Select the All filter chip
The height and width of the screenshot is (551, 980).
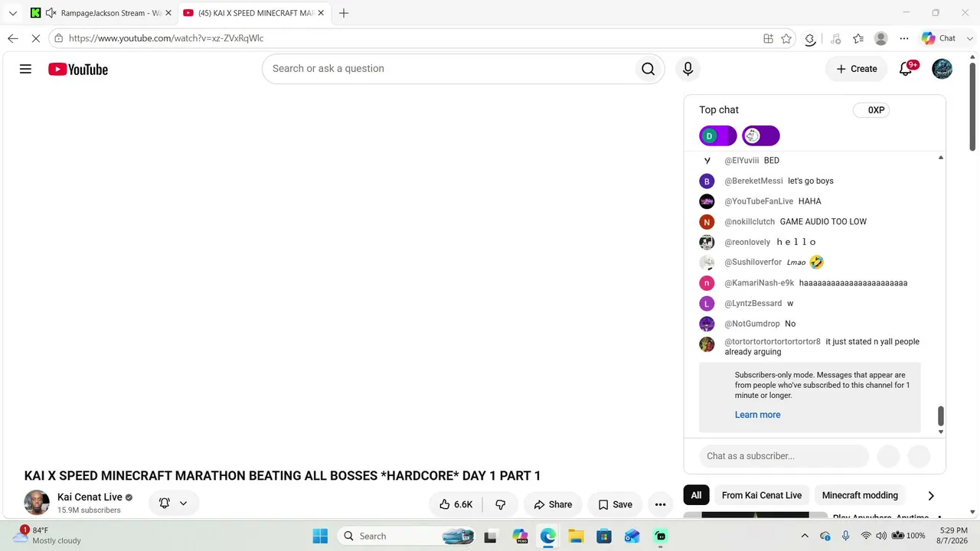point(696,495)
